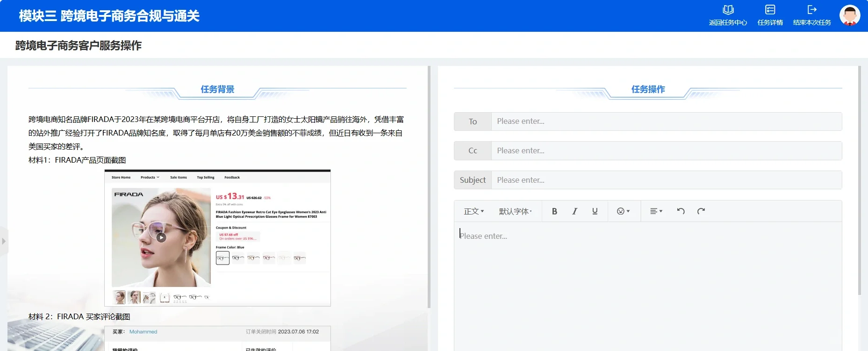Play the product video on model image
Screen dimensions: 868x351
pyautogui.click(x=161, y=237)
